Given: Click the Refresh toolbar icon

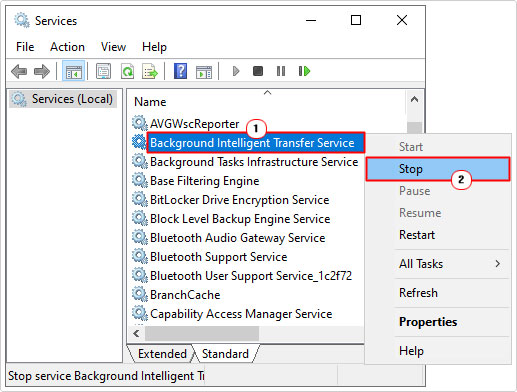Looking at the screenshot, I should click(127, 71).
